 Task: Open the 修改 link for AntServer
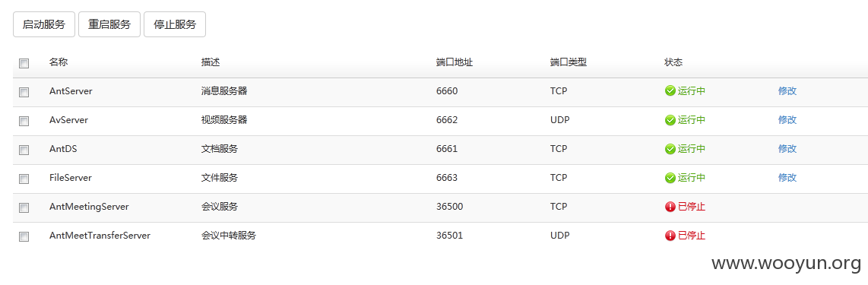pos(787,90)
